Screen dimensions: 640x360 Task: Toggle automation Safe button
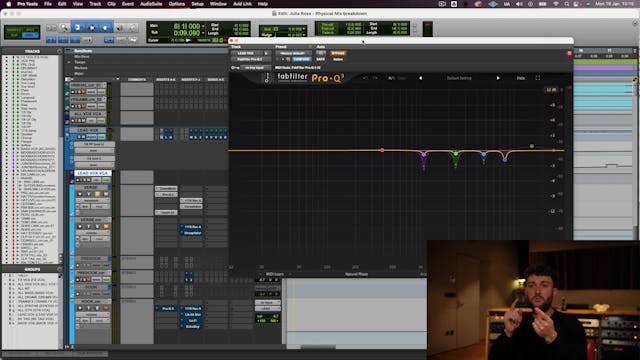[321, 59]
